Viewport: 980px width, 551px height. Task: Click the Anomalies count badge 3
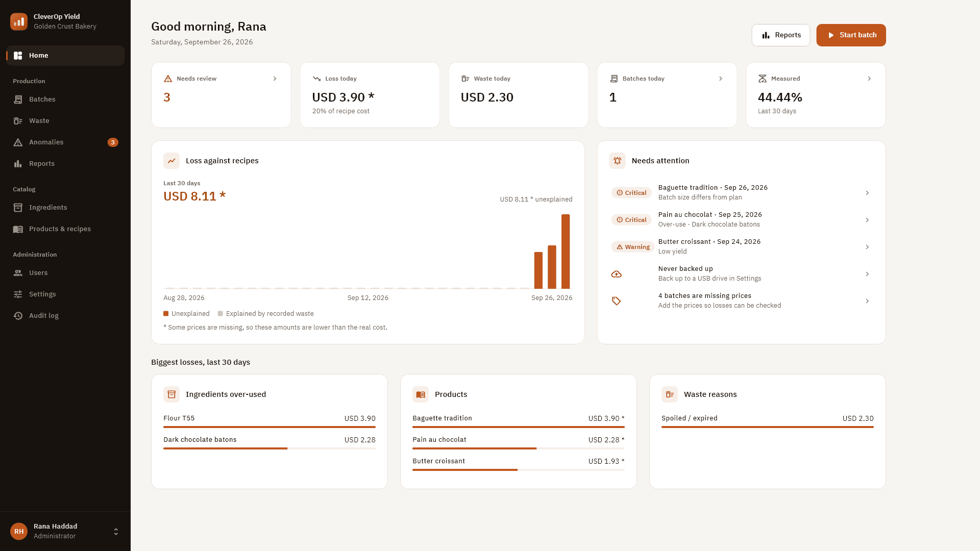click(x=113, y=142)
